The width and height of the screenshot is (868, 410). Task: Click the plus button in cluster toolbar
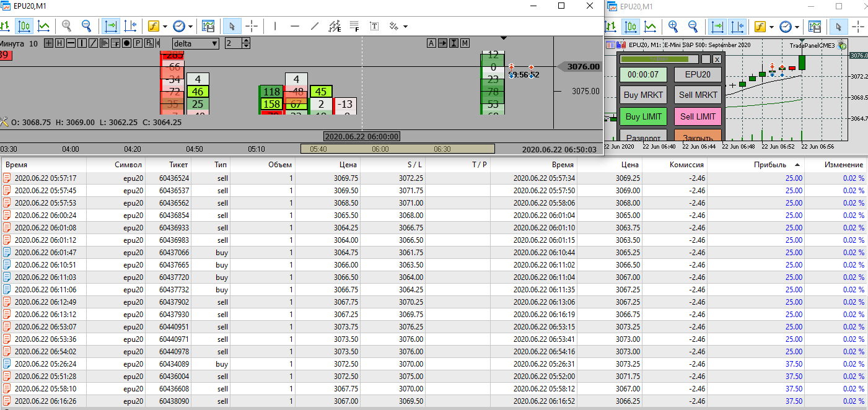pos(50,43)
